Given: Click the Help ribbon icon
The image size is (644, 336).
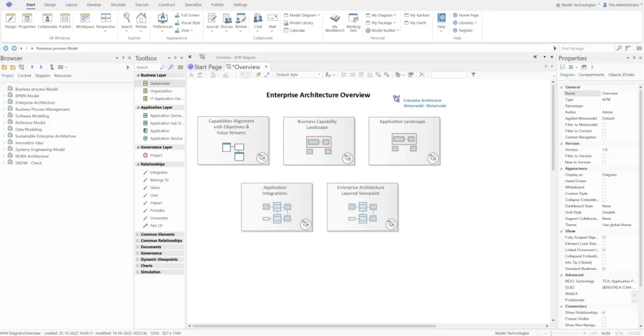Looking at the screenshot, I should pyautogui.click(x=441, y=21).
